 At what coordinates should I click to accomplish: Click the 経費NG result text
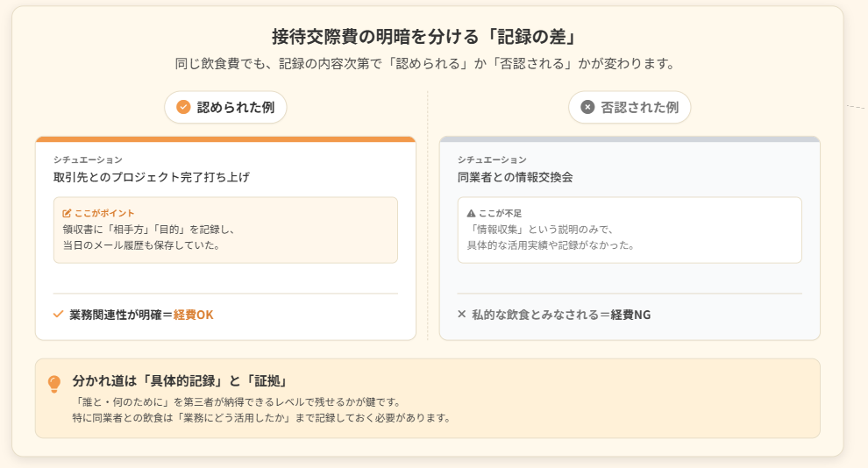point(630,315)
